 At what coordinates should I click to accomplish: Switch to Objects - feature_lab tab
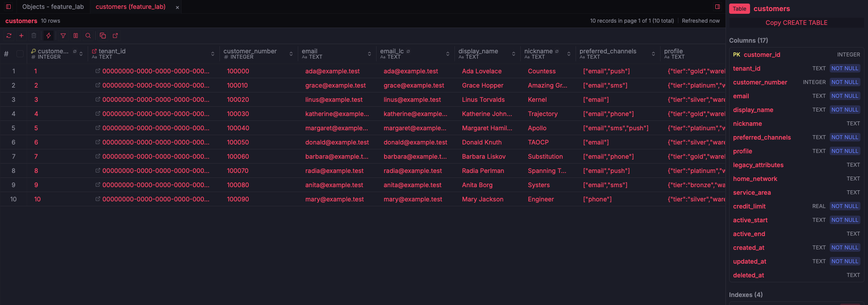click(x=53, y=7)
